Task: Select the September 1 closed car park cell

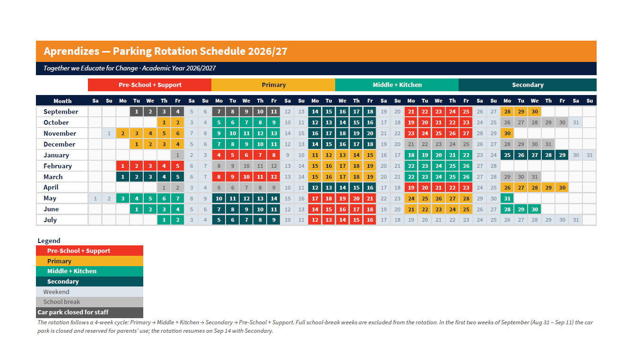Action: (x=137, y=112)
